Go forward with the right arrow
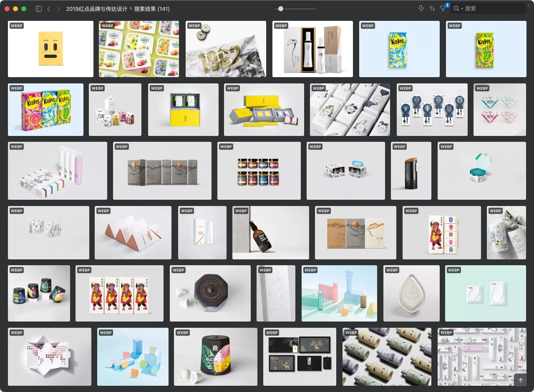The height and width of the screenshot is (392, 534). 58,9
